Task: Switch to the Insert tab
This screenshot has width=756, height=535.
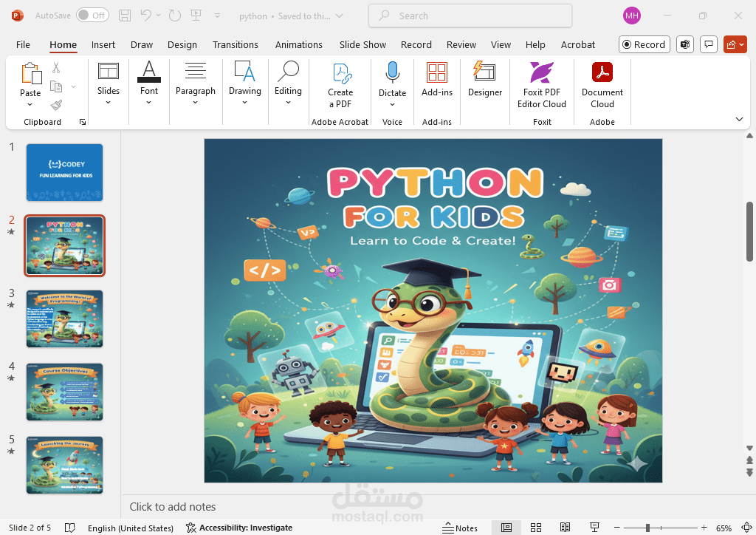Action: tap(103, 44)
